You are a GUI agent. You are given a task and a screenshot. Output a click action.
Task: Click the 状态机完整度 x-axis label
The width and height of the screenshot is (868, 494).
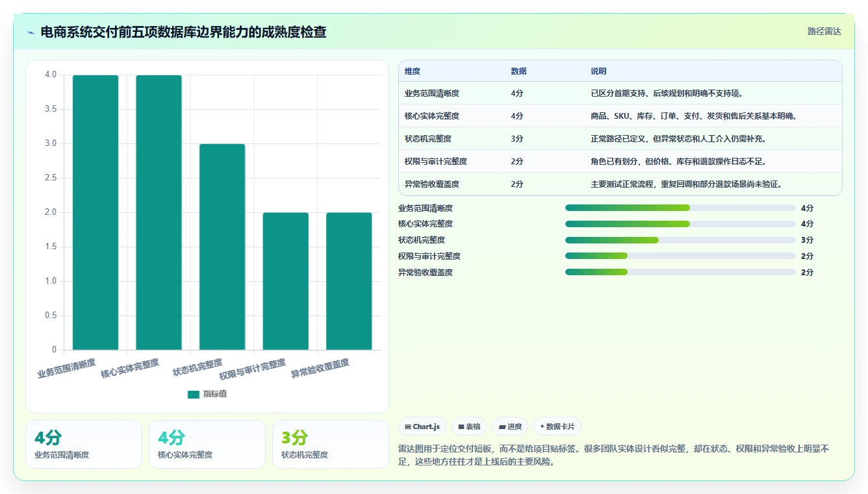(198, 367)
